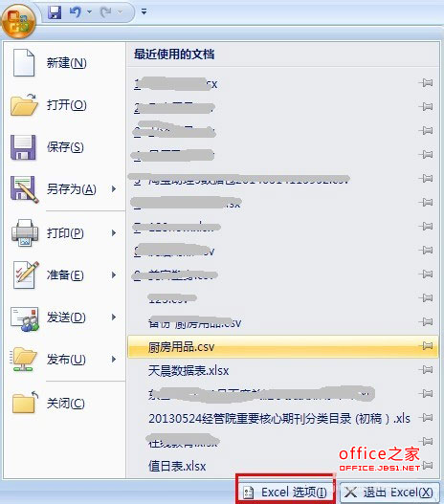
Task: Click the open folder icon for 打开(O)
Action: click(x=24, y=105)
